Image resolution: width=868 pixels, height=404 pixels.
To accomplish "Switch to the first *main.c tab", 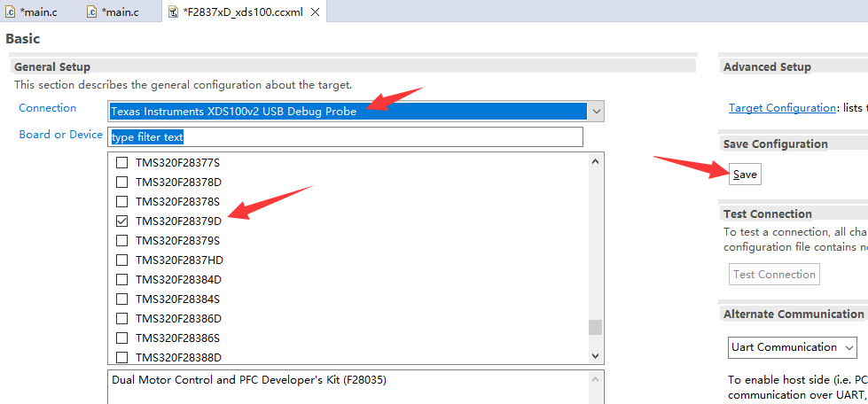I will [39, 12].
